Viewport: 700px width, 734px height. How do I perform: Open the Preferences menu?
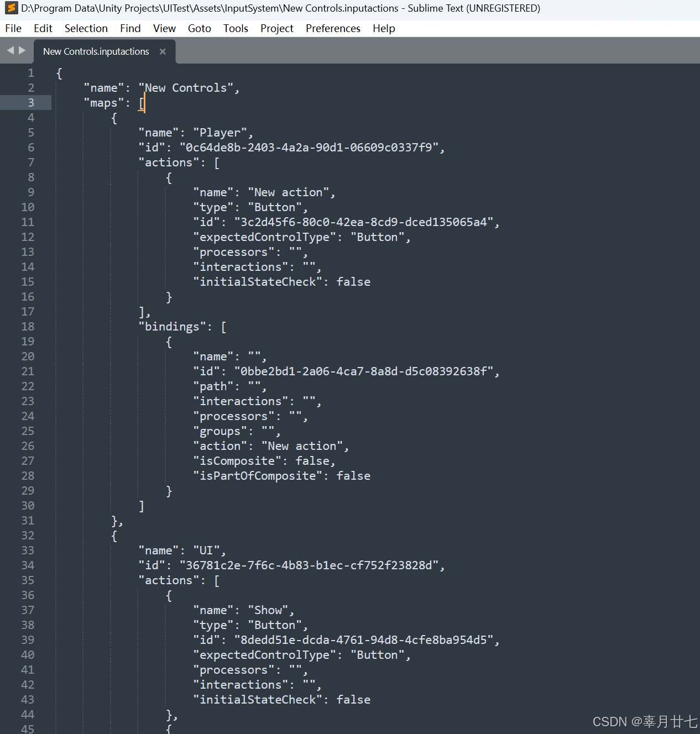pyautogui.click(x=333, y=28)
